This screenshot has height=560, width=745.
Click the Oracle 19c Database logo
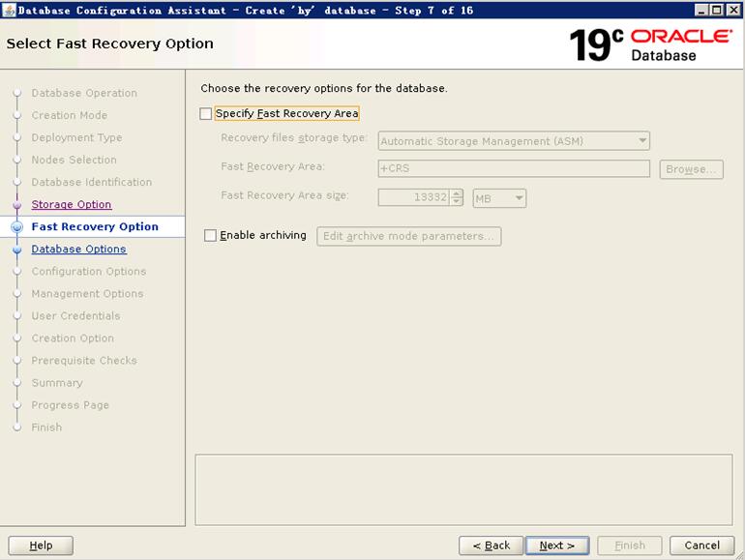click(x=650, y=45)
